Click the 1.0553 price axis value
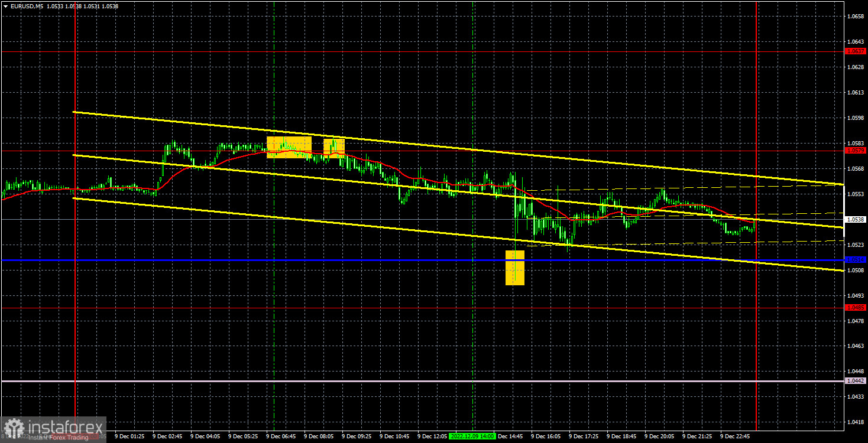Screen dimensions: 868x443 tap(856, 194)
